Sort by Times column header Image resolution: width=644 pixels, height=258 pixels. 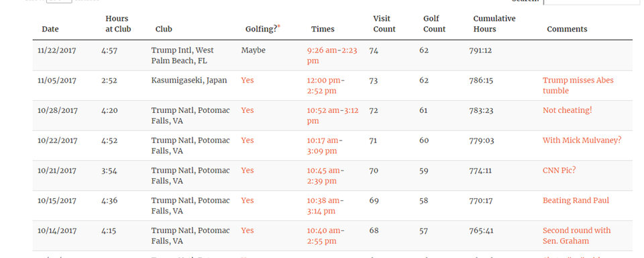click(323, 29)
